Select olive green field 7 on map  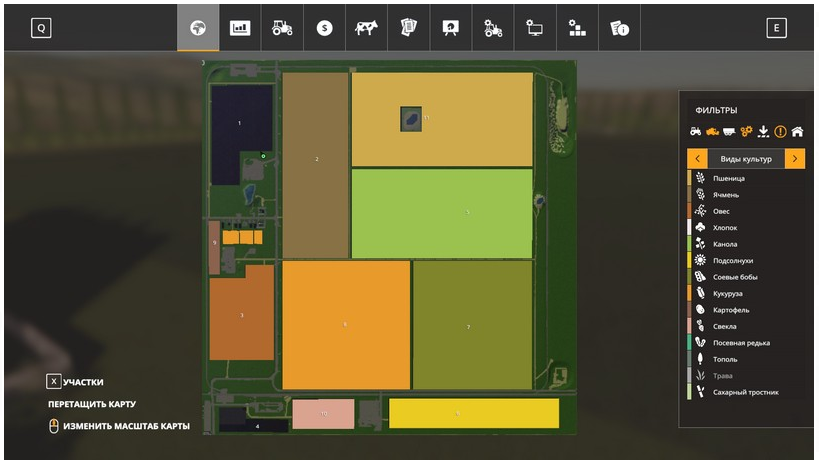click(x=473, y=325)
